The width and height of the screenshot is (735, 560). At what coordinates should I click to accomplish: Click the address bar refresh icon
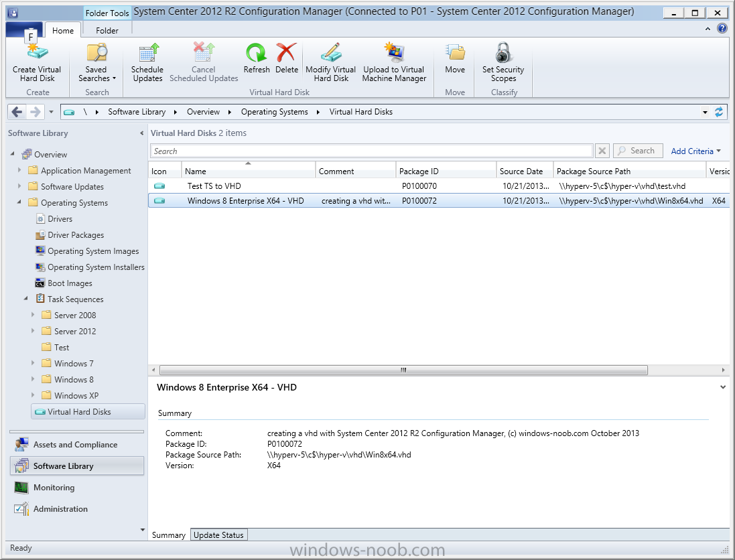tap(719, 112)
